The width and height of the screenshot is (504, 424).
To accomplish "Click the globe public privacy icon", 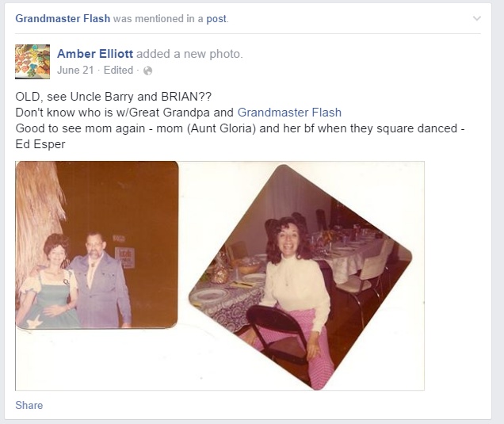I will (147, 71).
